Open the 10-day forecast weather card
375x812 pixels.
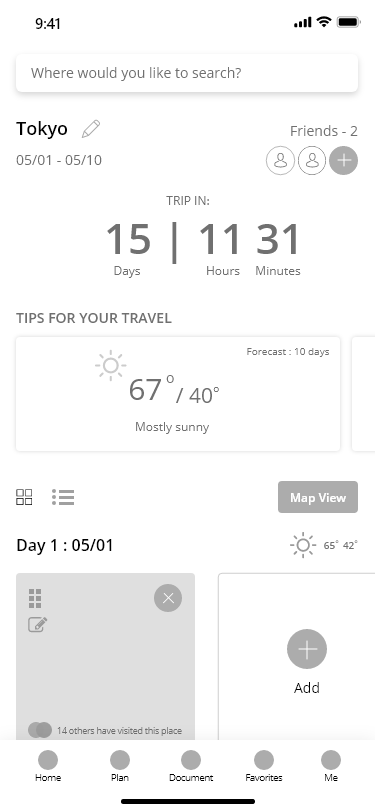pos(178,394)
